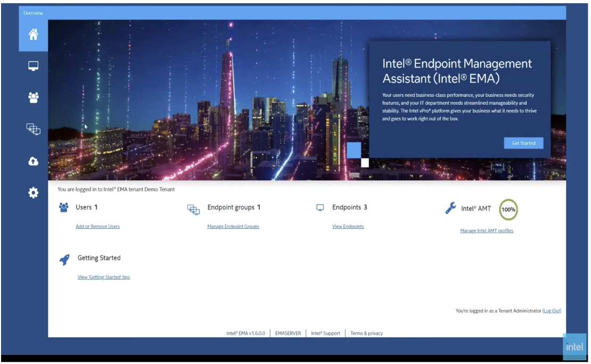Click the Intel AMT wrench icon

pyautogui.click(x=450, y=208)
